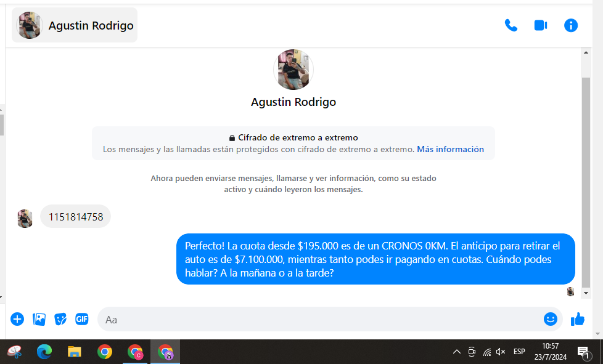Click the Más información link
The width and height of the screenshot is (603, 364).
[x=450, y=149]
